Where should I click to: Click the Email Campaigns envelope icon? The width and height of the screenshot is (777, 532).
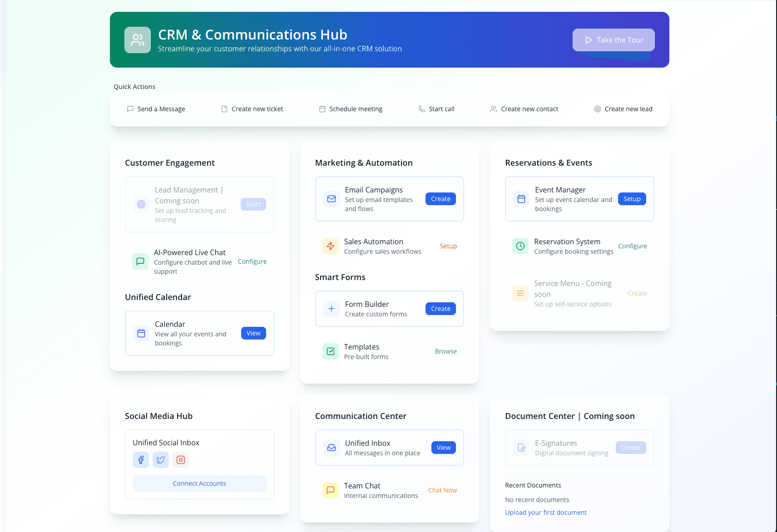[x=331, y=199]
